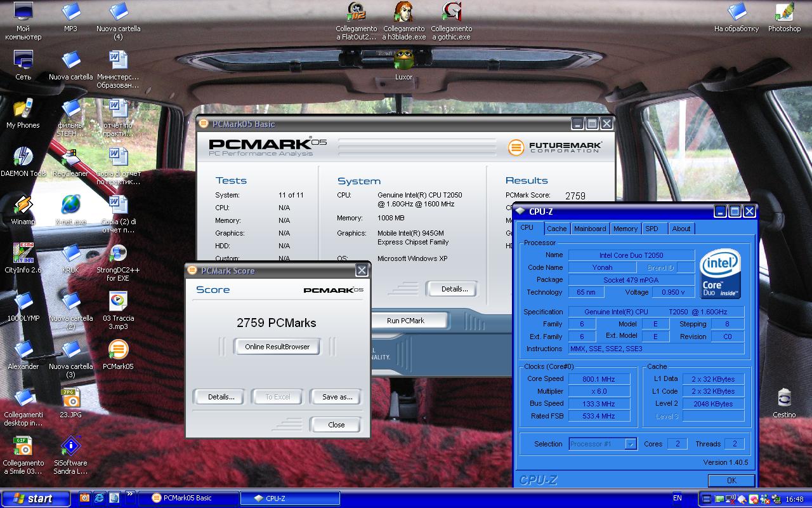Click OK in the CPU-Z window

coord(731,481)
